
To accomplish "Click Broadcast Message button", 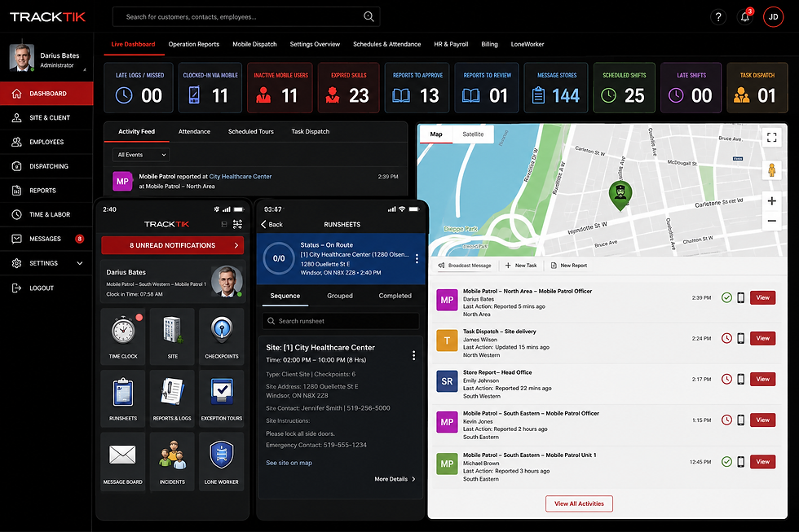I will click(x=465, y=266).
